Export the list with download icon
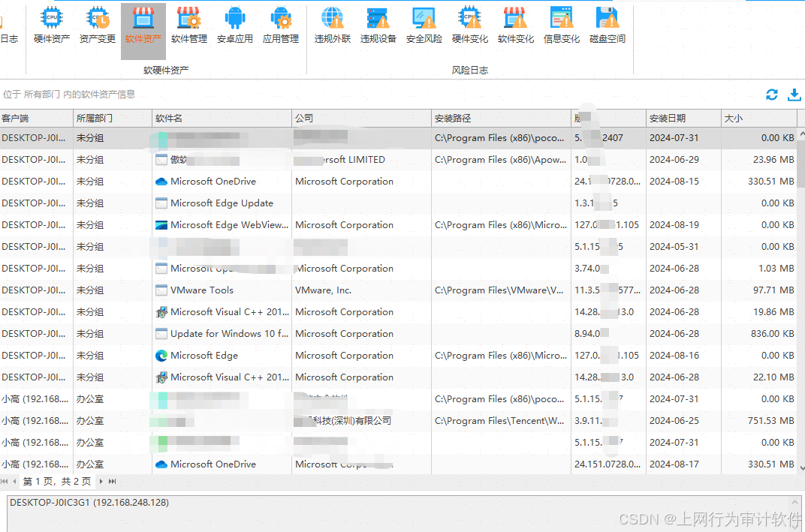Screen dimensions: 805x532 pyautogui.click(x=794, y=95)
